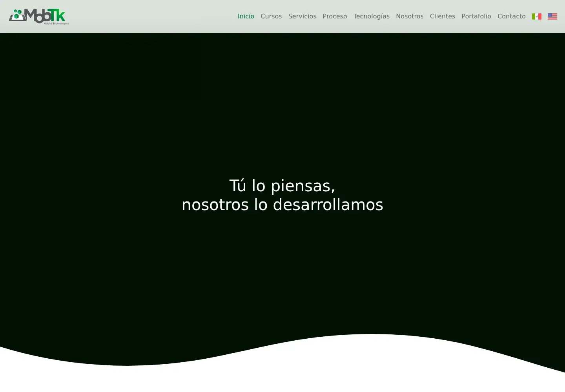Go to the Contacto page
565x392 pixels.
(x=511, y=16)
